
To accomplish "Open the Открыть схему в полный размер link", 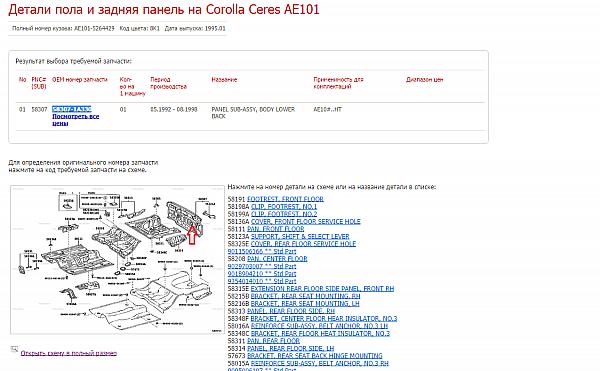I will coord(69,353).
